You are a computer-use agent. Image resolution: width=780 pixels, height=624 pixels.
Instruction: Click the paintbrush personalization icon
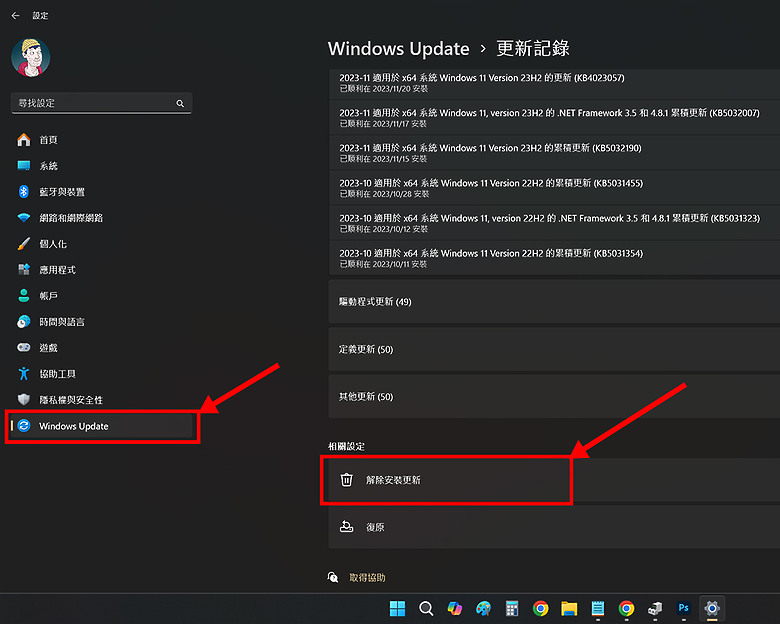pos(23,244)
